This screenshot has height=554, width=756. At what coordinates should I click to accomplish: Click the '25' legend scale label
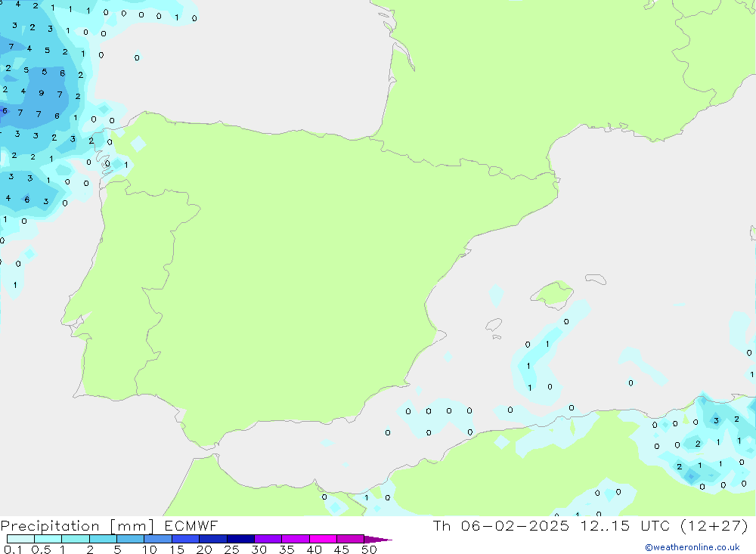click(231, 549)
